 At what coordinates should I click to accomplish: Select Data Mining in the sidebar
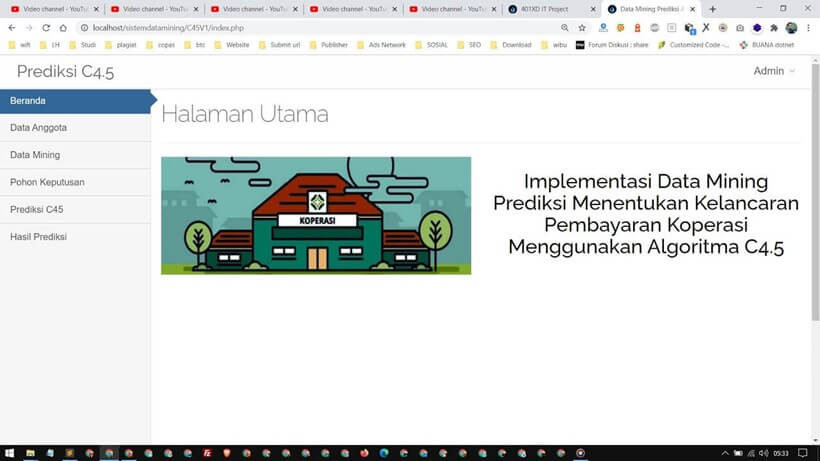pos(35,155)
